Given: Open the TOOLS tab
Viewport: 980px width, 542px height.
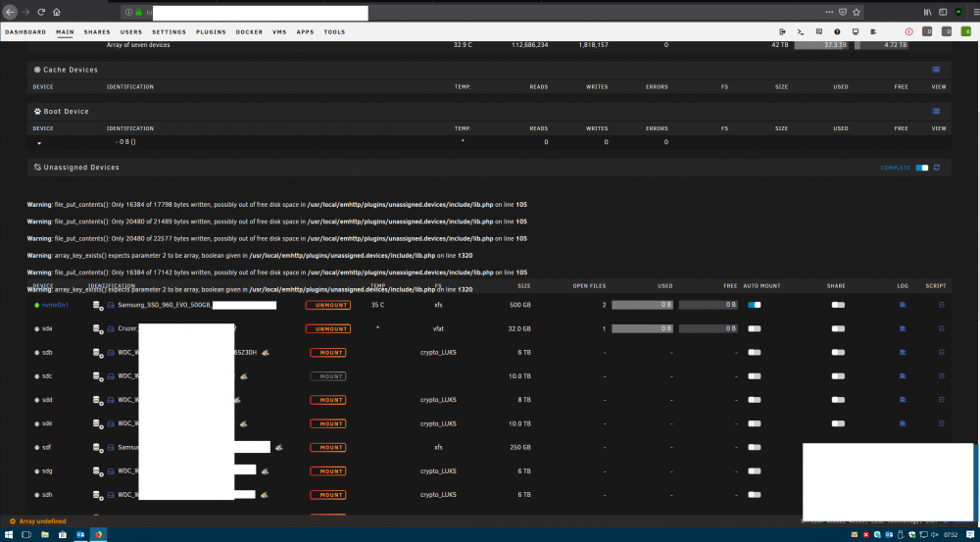Looking at the screenshot, I should pos(334,32).
